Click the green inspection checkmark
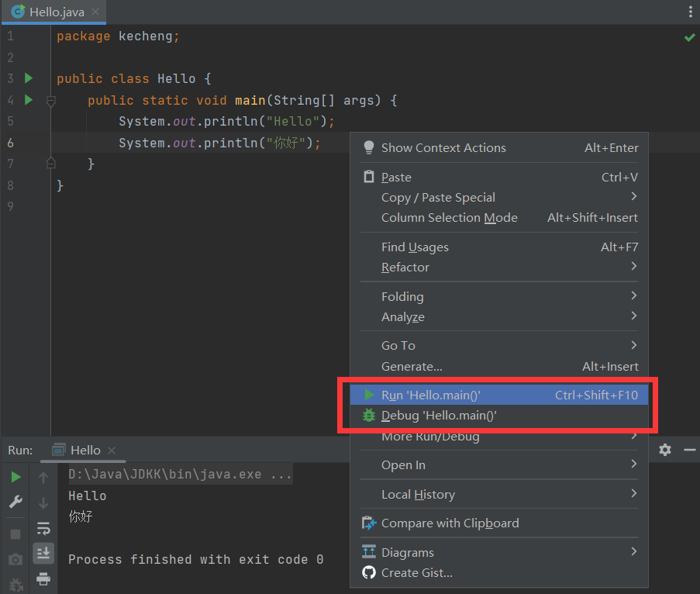The width and height of the screenshot is (700, 594). point(689,37)
